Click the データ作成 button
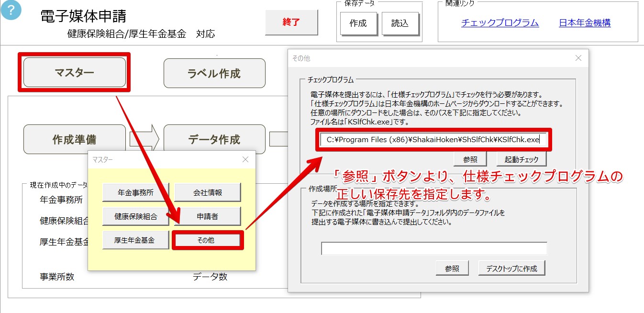This screenshot has height=313, width=644. (214, 139)
